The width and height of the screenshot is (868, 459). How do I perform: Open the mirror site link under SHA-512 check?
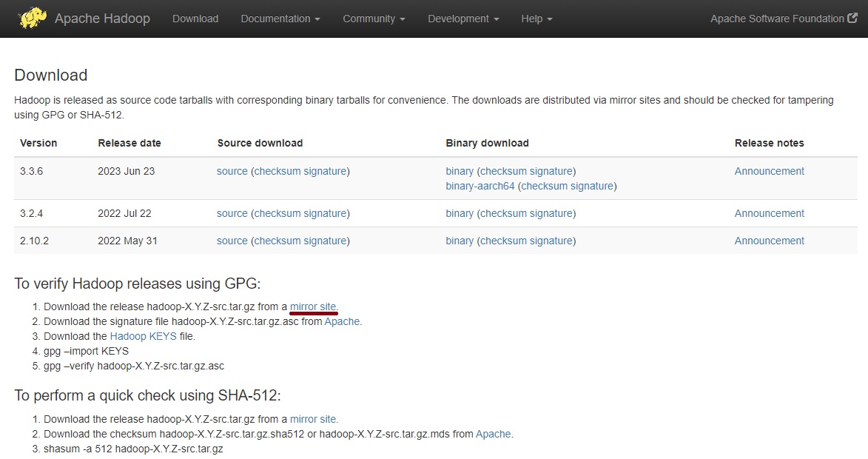point(313,419)
